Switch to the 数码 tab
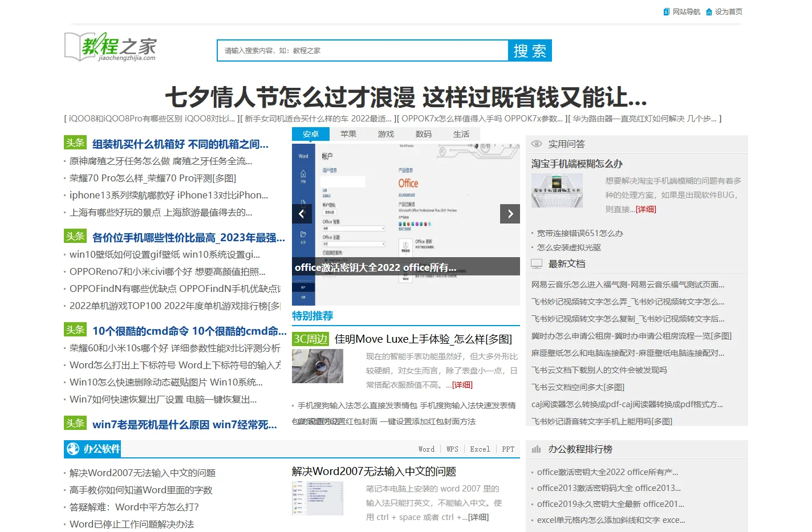Screen dimensions: 812x532 (424, 134)
